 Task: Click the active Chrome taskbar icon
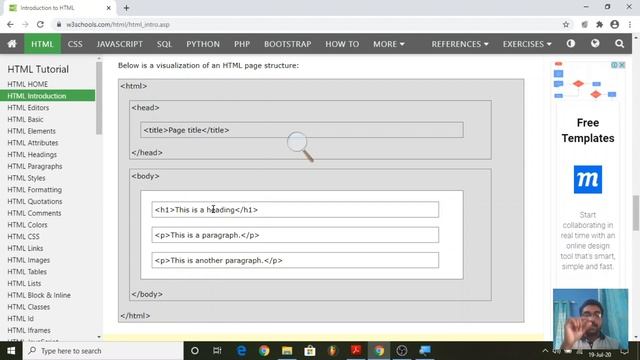[379, 351]
